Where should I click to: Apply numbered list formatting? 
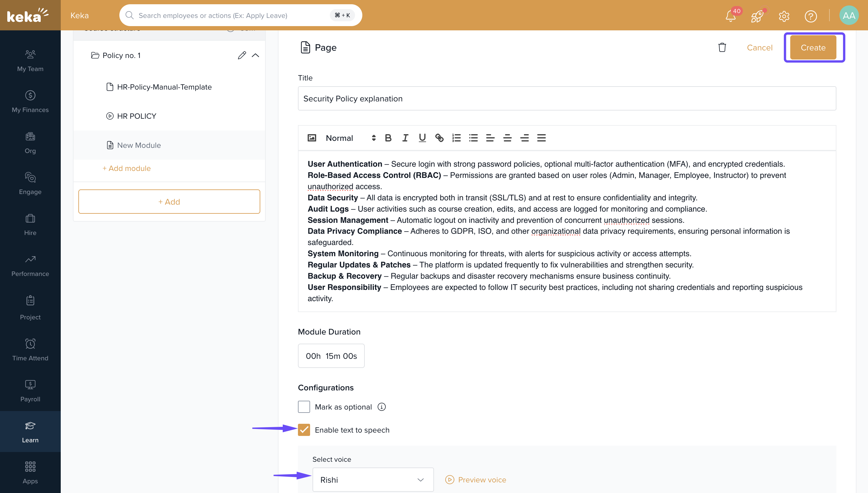pos(456,138)
